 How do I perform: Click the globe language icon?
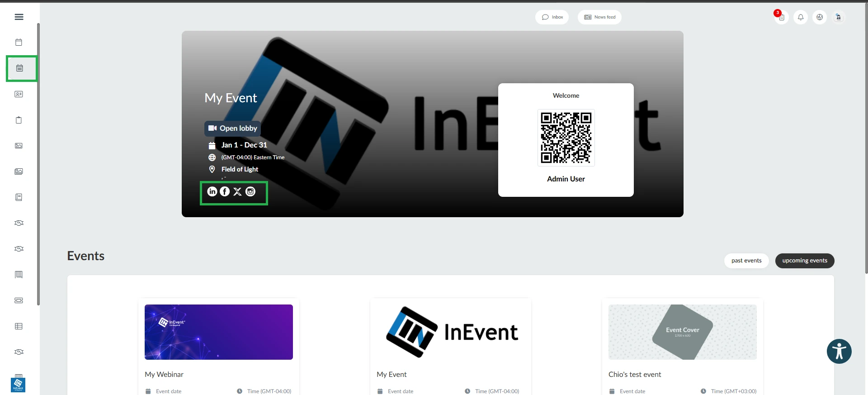[x=820, y=17]
